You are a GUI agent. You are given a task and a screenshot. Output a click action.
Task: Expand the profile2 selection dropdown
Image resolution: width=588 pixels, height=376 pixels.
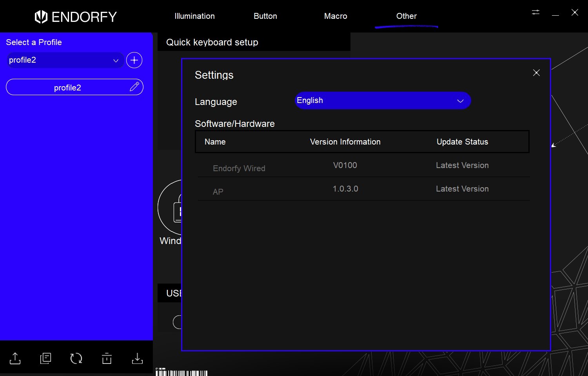coord(65,60)
